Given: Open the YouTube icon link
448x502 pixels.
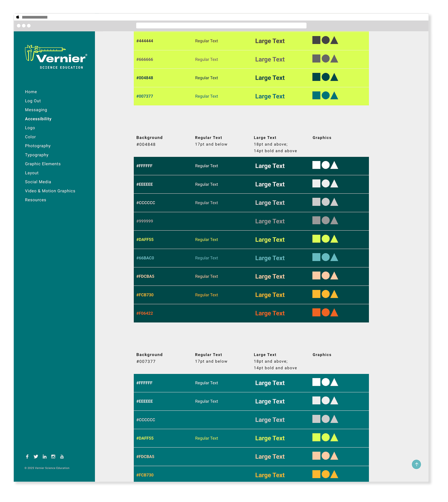Looking at the screenshot, I should [x=62, y=457].
